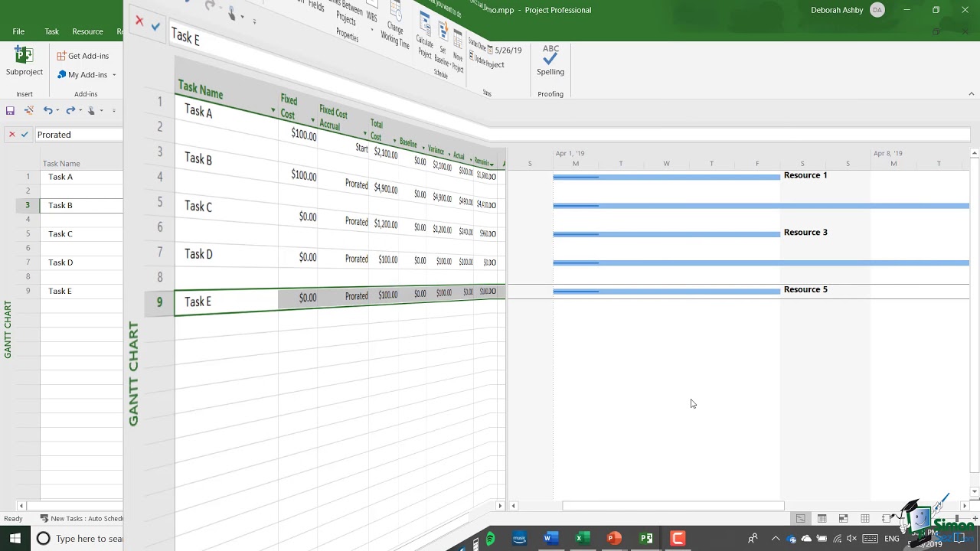Insert a Subproject from the ribbon
This screenshot has height=551, width=980.
24,62
